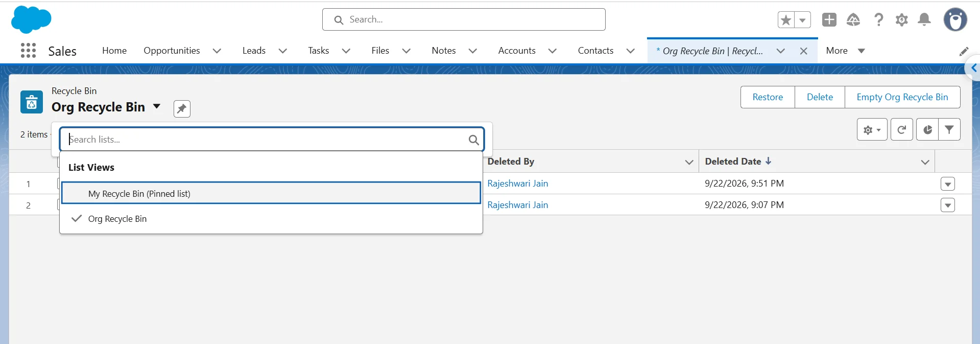Go to the Home tab
980x344 pixels.
(114, 51)
